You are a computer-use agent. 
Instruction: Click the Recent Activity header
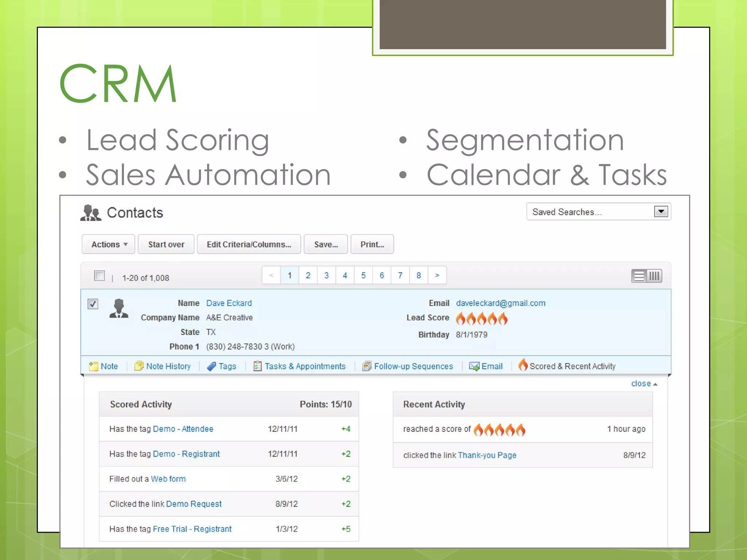434,404
